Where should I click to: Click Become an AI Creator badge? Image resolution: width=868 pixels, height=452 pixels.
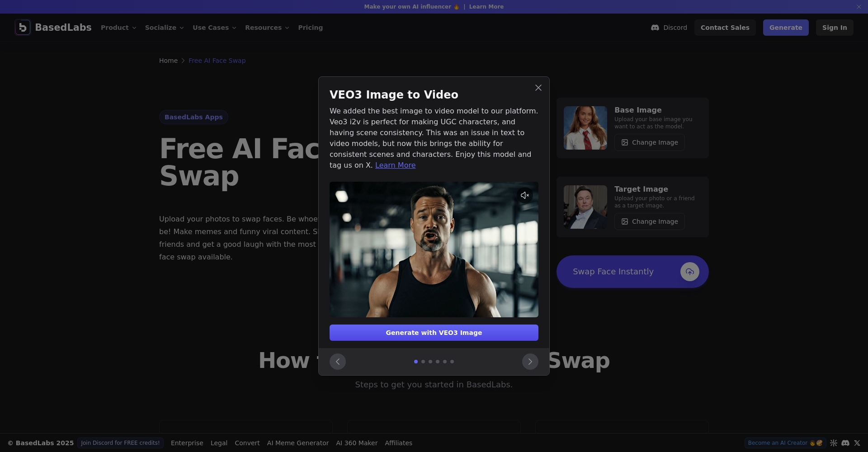785,443
